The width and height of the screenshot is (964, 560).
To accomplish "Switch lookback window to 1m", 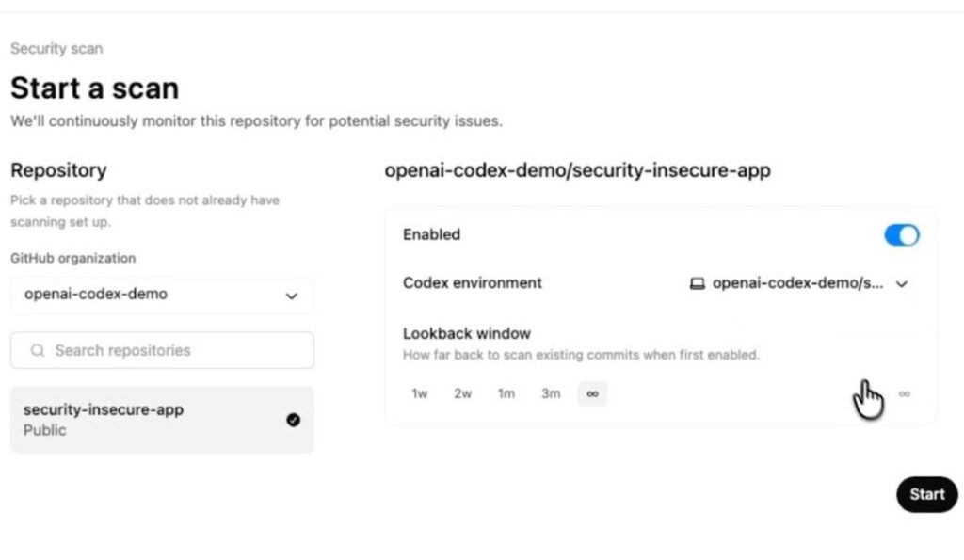I will (x=506, y=393).
